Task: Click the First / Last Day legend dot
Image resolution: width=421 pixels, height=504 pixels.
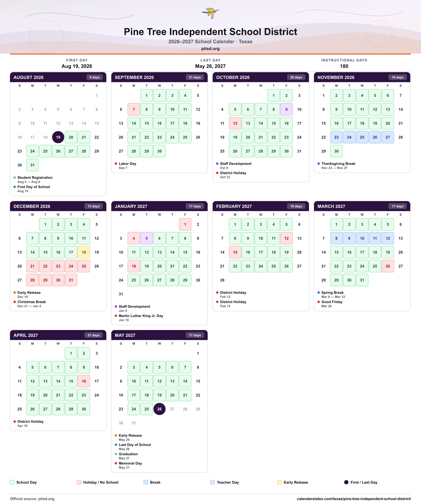Action: point(346,482)
